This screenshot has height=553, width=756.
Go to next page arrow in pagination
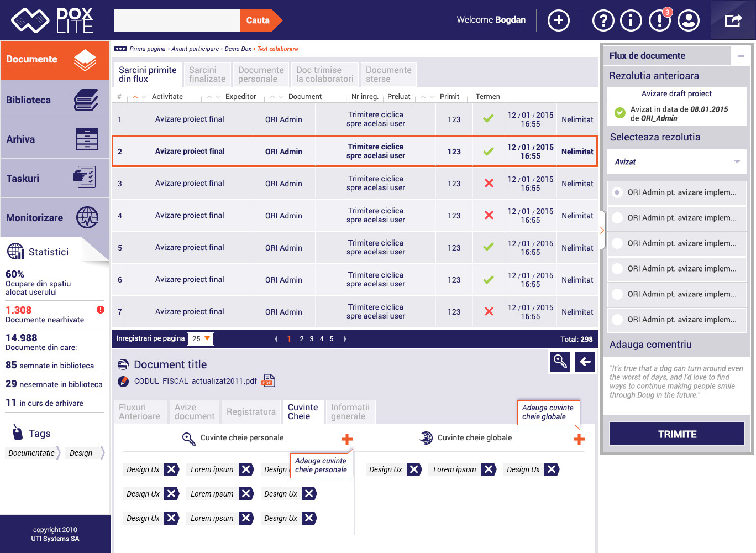click(345, 339)
